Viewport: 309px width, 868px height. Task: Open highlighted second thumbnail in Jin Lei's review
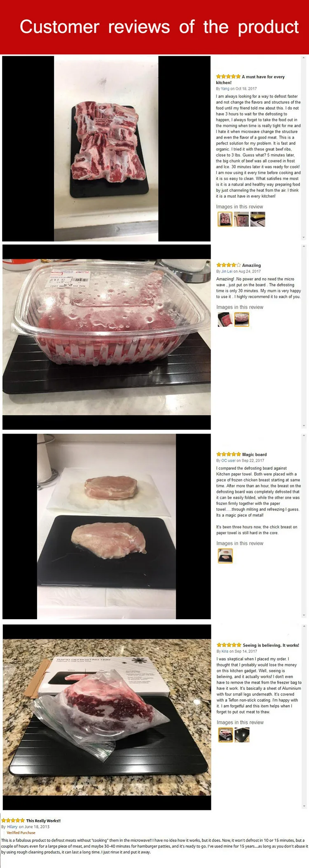242,320
